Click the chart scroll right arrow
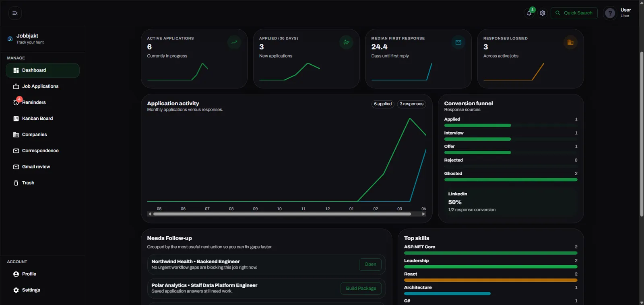 click(423, 214)
